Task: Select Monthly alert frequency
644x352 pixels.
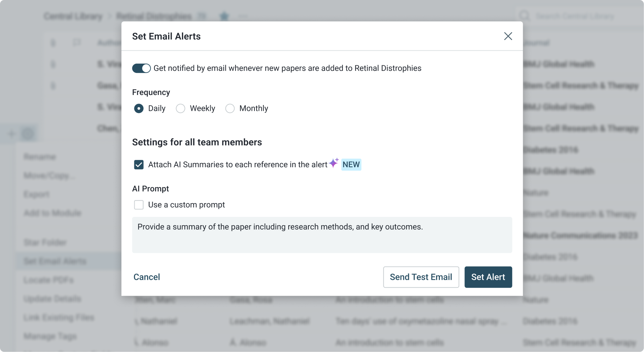Action: [230, 108]
